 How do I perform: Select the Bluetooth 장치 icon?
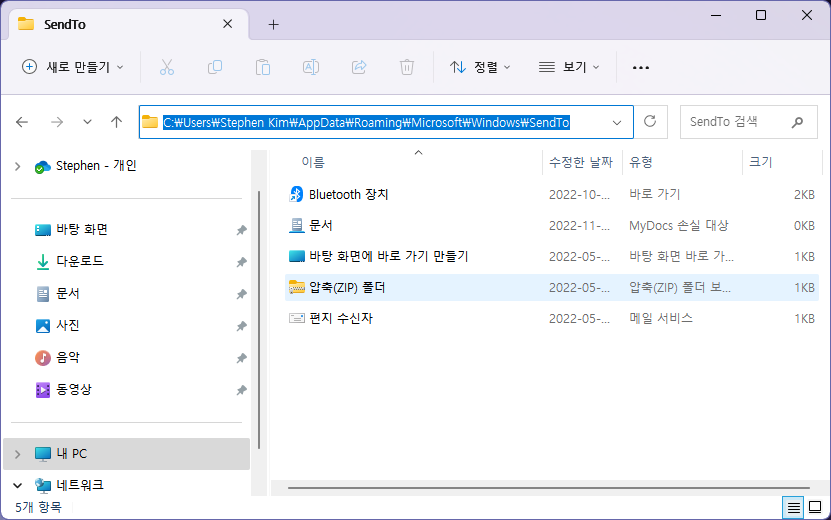coord(296,195)
